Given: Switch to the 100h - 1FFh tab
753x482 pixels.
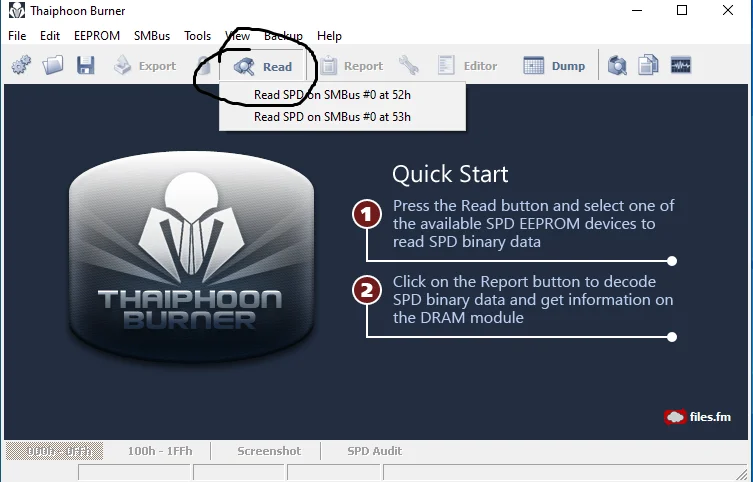Looking at the screenshot, I should pyautogui.click(x=160, y=451).
